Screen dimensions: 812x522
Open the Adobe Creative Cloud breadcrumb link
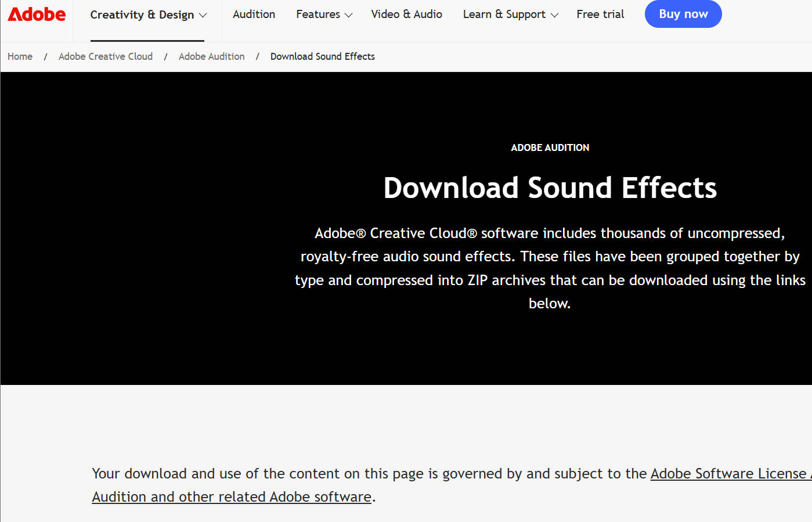[105, 56]
